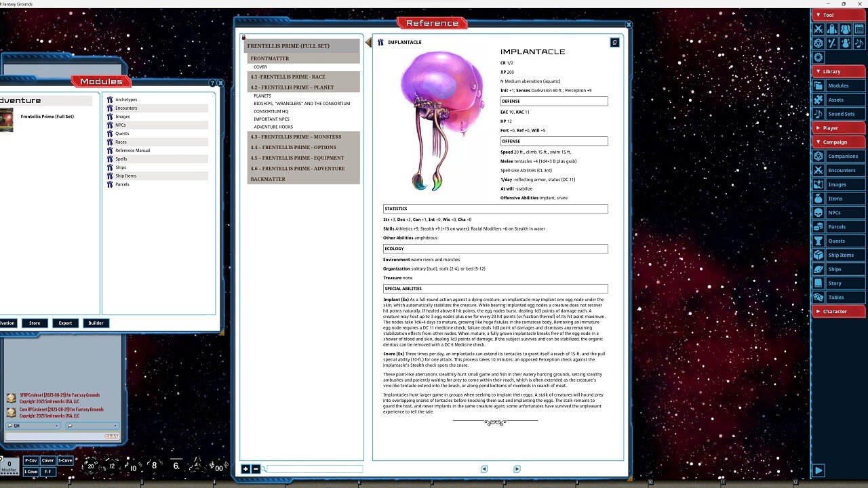Switch to the Export tab
Viewport: 868px width, 488px height.
tap(65, 323)
